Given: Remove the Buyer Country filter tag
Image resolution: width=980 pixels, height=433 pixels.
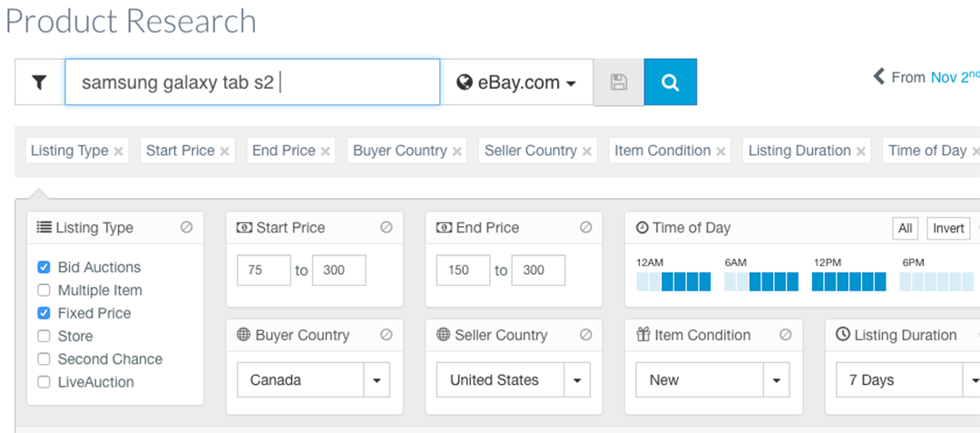Looking at the screenshot, I should [457, 152].
